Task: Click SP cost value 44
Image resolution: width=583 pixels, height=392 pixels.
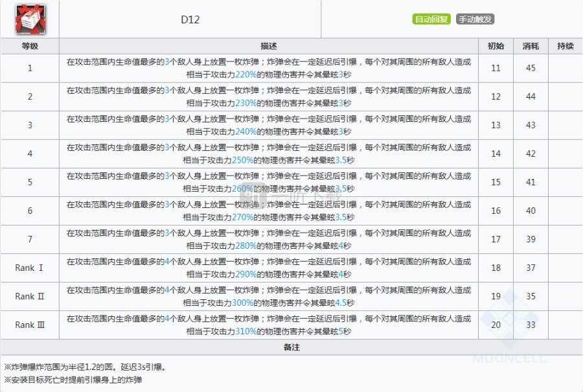Action: point(531,97)
